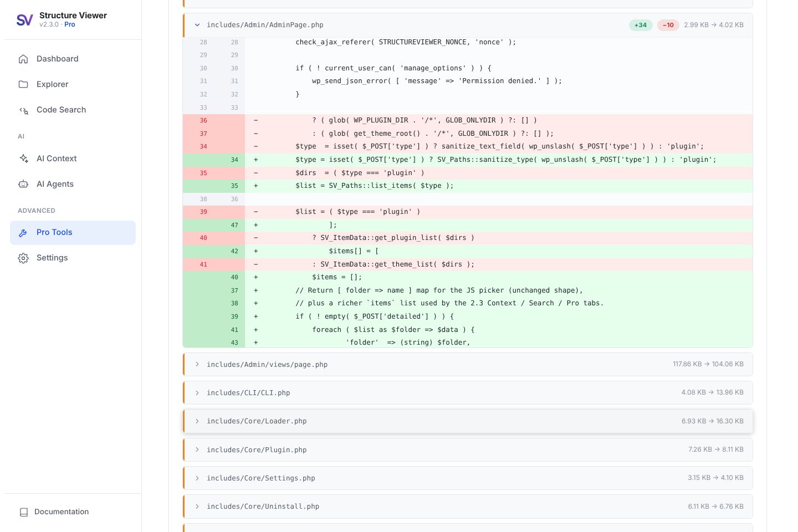Click the Documentation book icon

[24, 512]
